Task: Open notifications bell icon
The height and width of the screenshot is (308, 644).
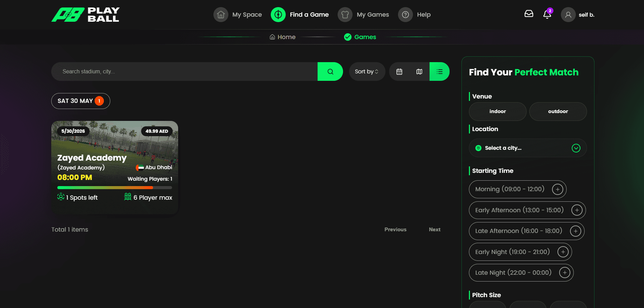Action: coord(547,14)
